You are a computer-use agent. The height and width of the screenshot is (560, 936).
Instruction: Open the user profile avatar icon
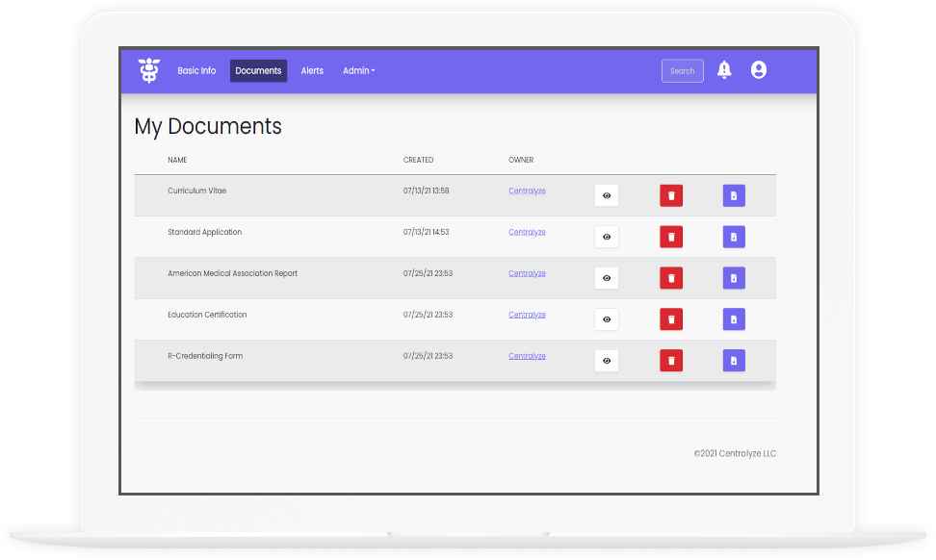tap(759, 70)
